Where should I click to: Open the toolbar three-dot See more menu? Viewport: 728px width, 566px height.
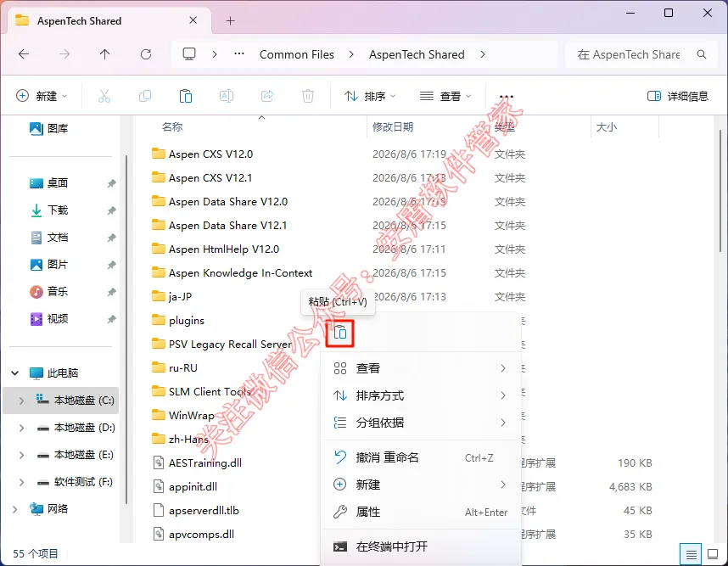pyautogui.click(x=506, y=96)
